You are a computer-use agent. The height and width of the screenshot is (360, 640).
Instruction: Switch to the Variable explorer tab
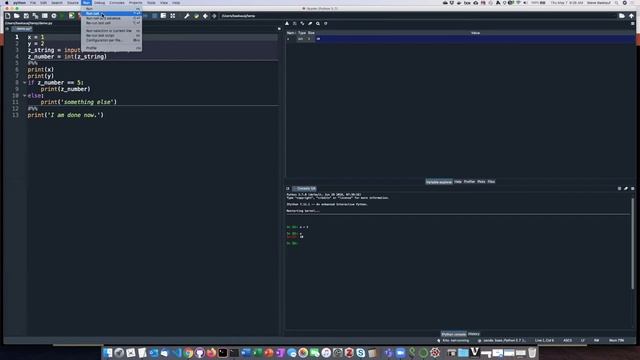[439, 182]
